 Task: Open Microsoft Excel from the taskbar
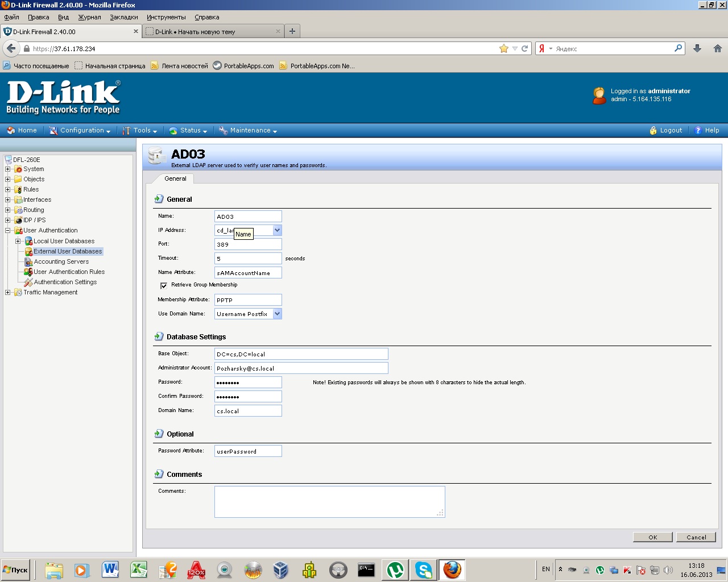click(139, 569)
